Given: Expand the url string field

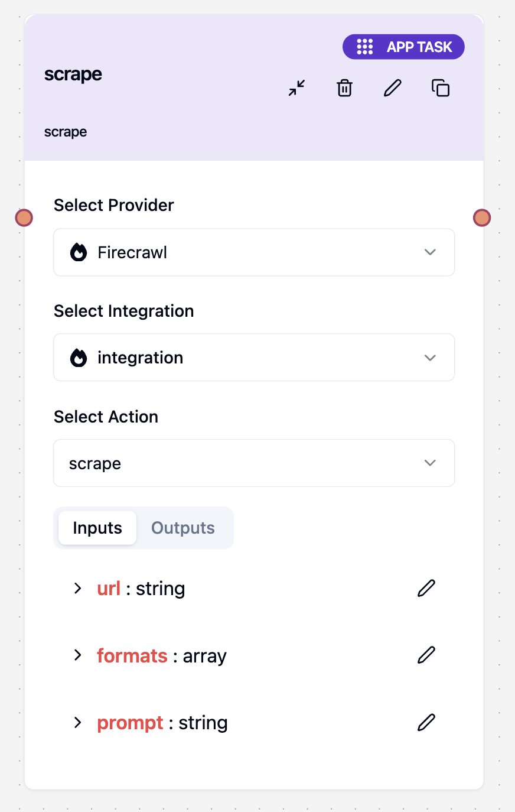Looking at the screenshot, I should 77,588.
